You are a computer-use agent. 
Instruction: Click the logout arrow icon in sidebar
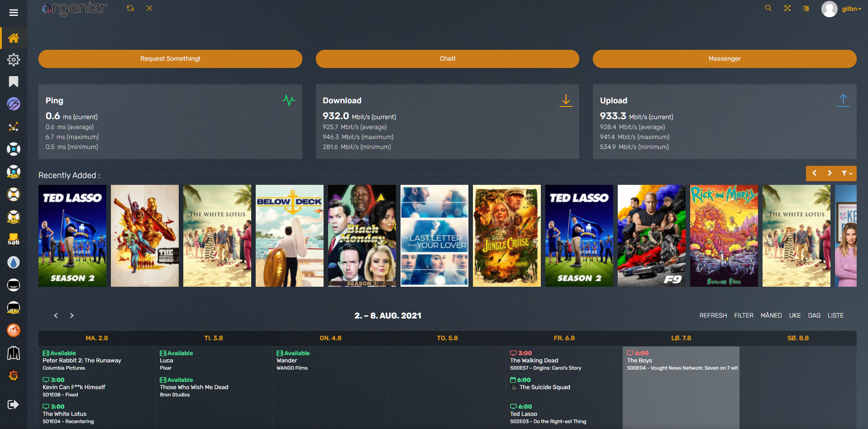click(14, 405)
